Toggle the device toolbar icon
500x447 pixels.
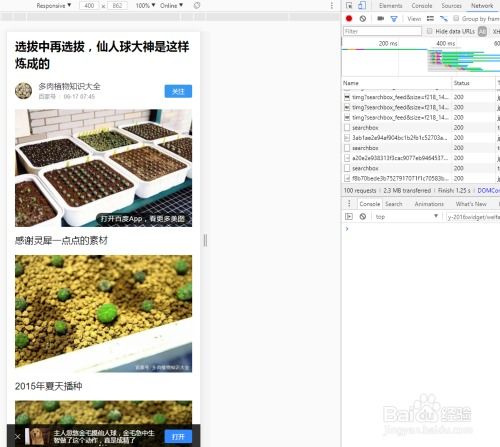click(x=362, y=5)
